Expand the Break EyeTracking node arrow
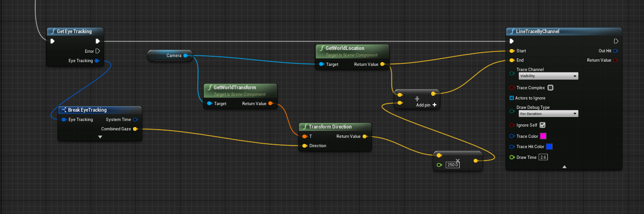Screen dimensions: 644x214 coord(100,137)
